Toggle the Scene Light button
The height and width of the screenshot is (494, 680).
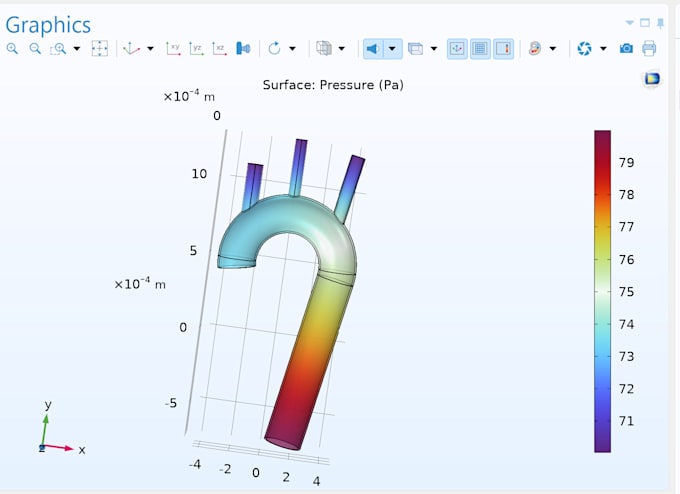(x=373, y=49)
